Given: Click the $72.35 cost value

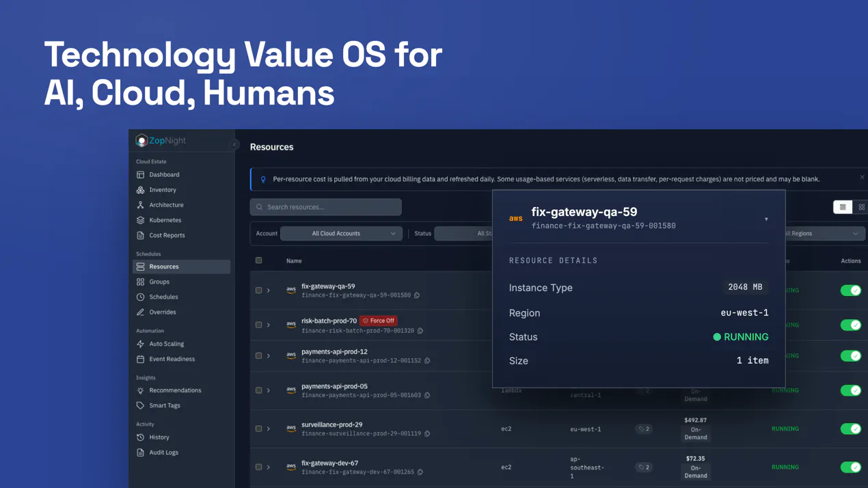Looking at the screenshot, I should [695, 459].
